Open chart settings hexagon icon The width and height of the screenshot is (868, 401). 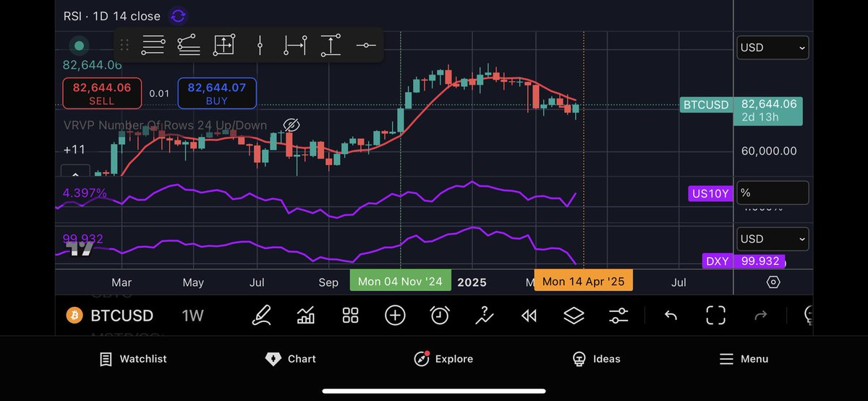773,282
